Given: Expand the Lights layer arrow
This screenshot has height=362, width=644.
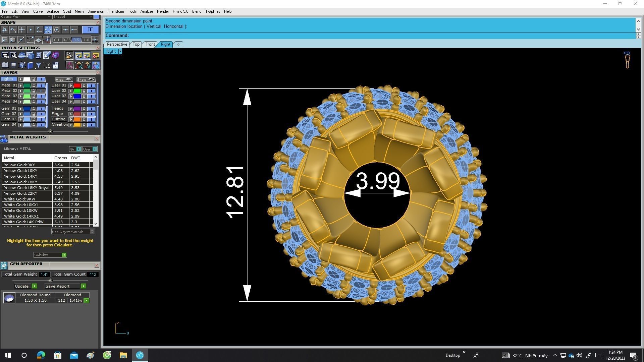Looking at the screenshot, I should 20,79.
